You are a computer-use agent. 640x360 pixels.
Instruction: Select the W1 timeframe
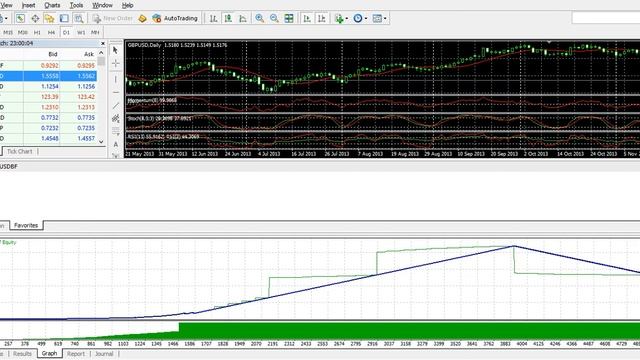[x=81, y=32]
